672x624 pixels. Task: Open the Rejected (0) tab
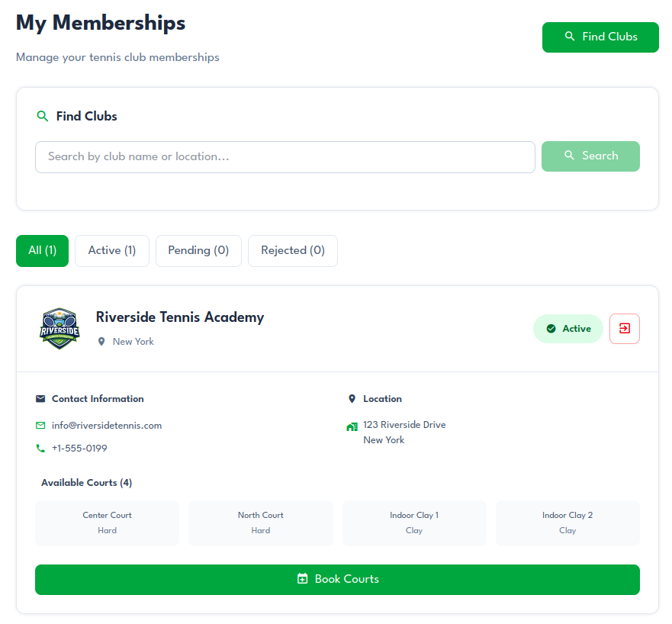pyautogui.click(x=293, y=250)
